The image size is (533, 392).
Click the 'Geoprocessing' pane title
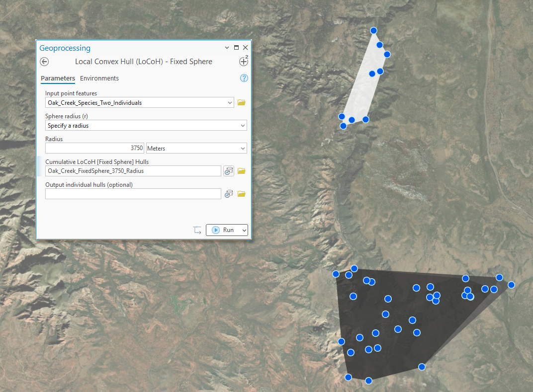point(65,48)
